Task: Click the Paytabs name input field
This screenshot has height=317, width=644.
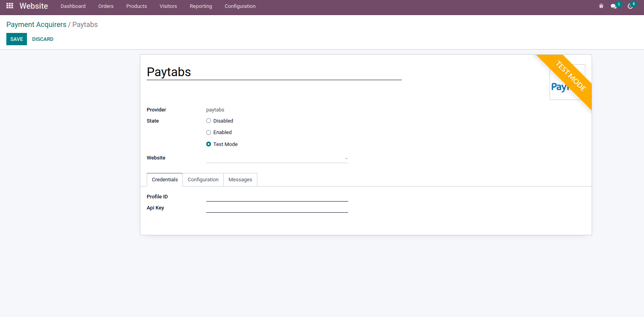Action: pyautogui.click(x=274, y=72)
